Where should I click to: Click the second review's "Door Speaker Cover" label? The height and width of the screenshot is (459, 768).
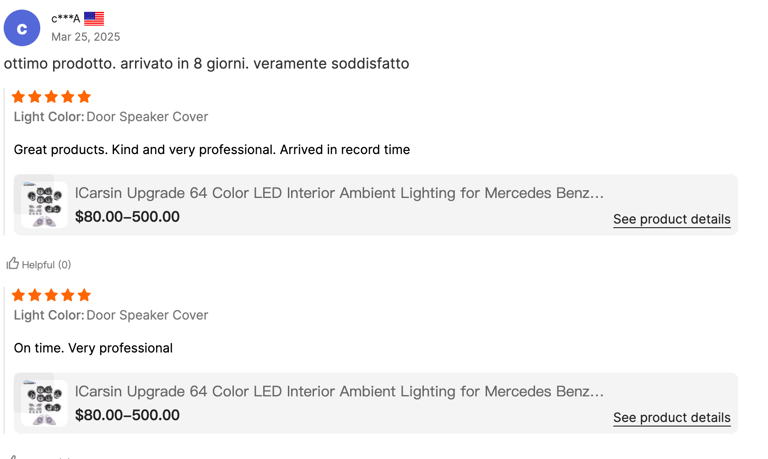[147, 315]
